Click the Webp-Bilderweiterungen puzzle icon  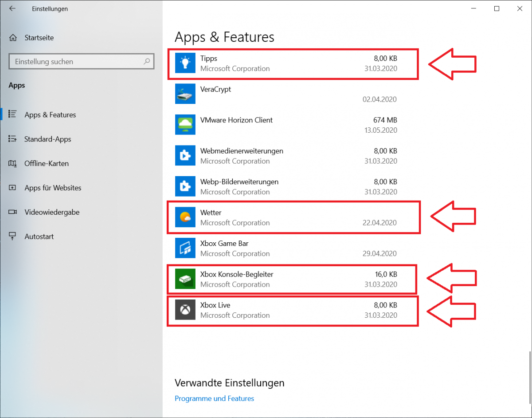coord(185,187)
